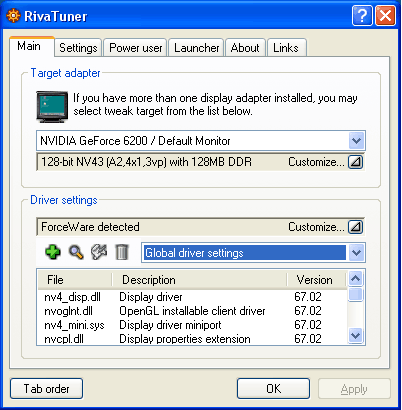
Task: Expand the Global driver settings dropdown arrow
Action: (x=356, y=253)
